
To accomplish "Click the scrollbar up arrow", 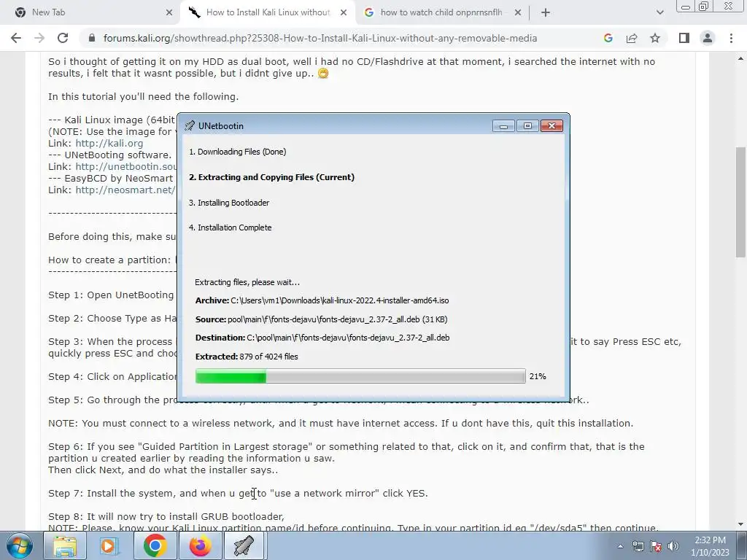I will (x=740, y=58).
